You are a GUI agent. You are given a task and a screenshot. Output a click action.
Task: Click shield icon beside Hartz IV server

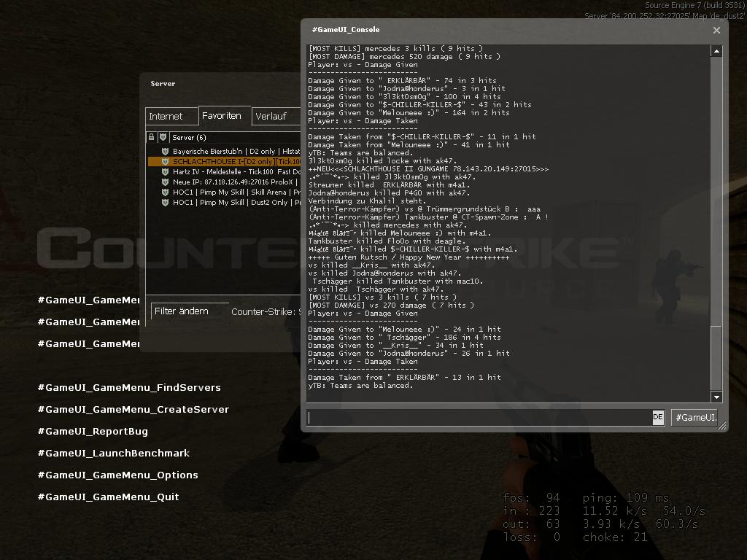tap(166, 172)
